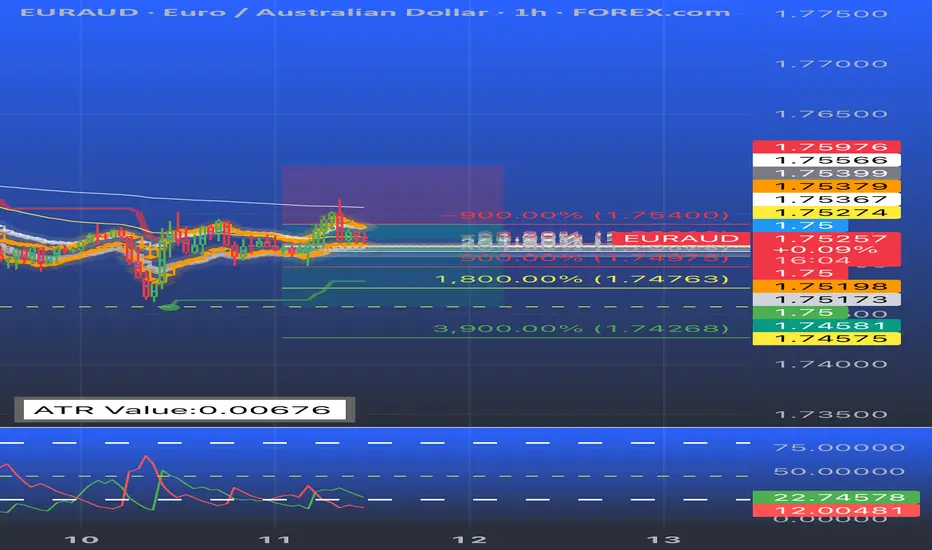The height and width of the screenshot is (550, 932).
Task: Click the orange 1.75198 price label
Action: [826, 287]
